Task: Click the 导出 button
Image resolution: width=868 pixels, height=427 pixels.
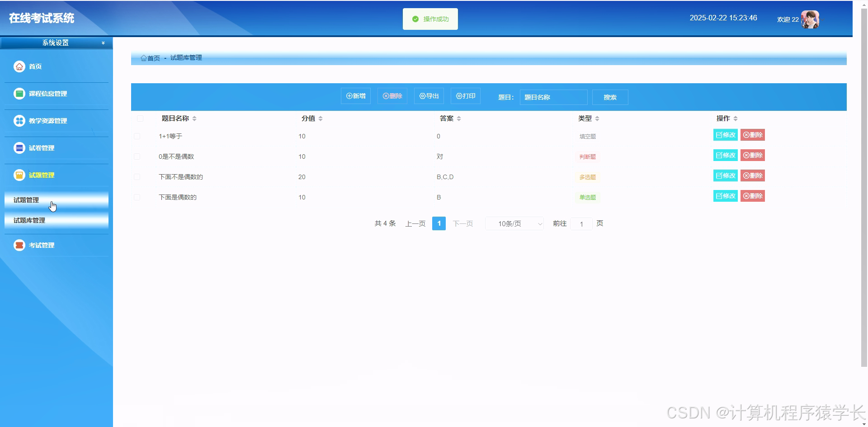Action: tap(429, 96)
